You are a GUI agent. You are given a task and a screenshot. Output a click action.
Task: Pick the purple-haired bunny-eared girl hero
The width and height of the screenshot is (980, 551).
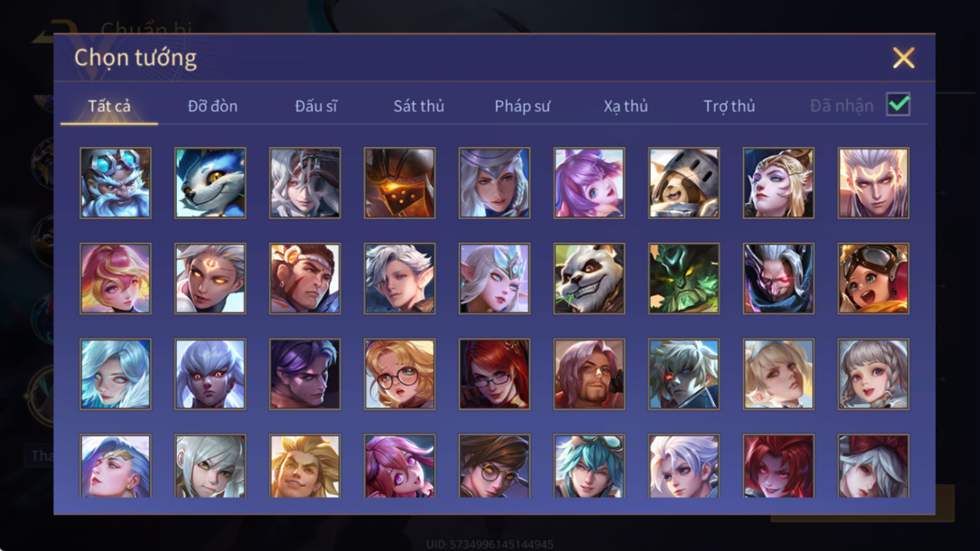[589, 183]
